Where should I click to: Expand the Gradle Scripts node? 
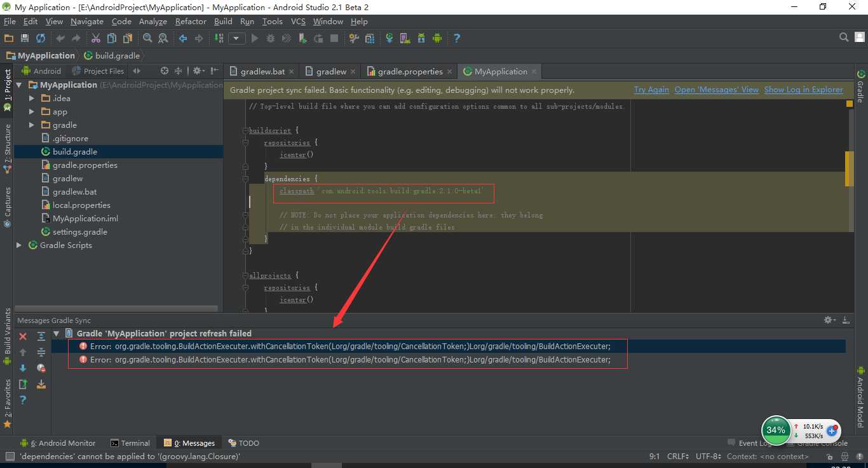pos(19,245)
